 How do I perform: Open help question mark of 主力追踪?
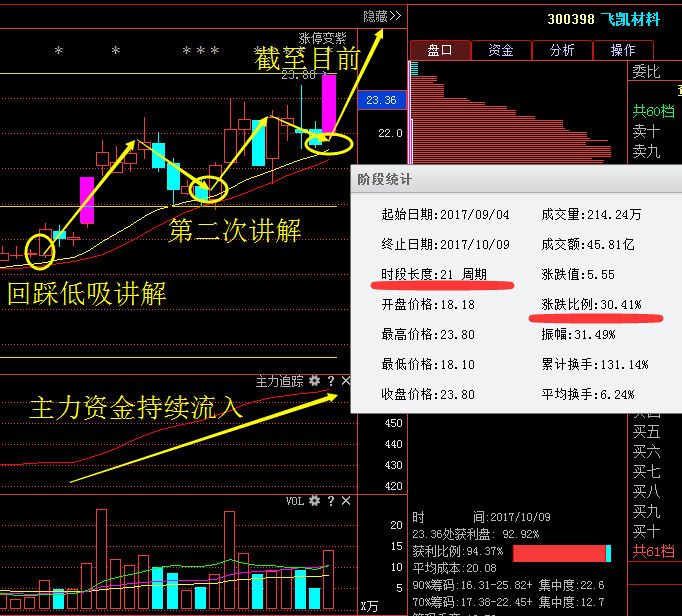point(331,381)
